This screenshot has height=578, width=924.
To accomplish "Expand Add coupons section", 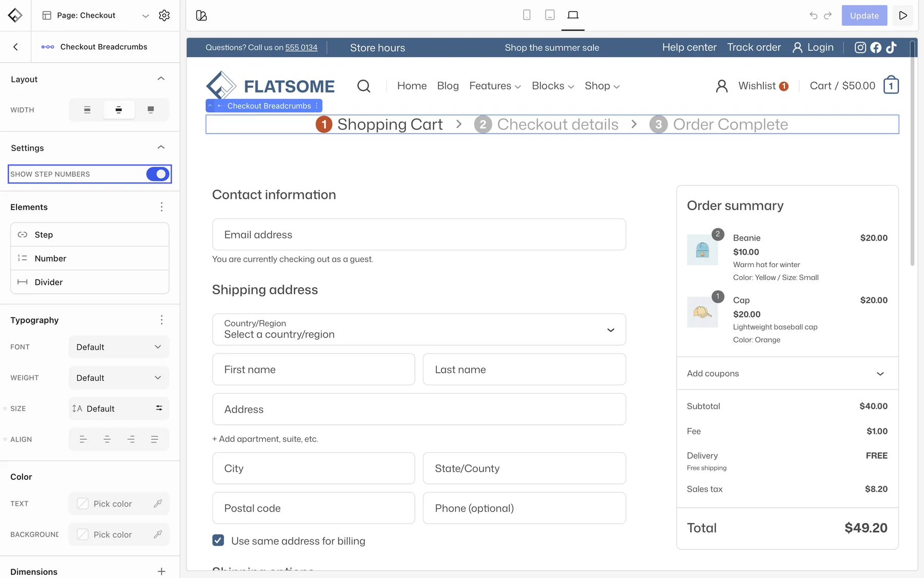I will pyautogui.click(x=787, y=374).
